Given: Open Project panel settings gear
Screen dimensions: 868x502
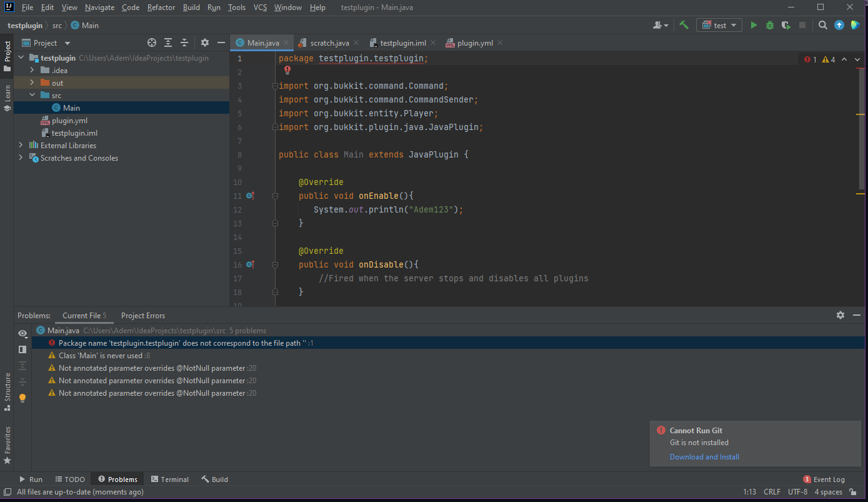Looking at the screenshot, I should 205,43.
